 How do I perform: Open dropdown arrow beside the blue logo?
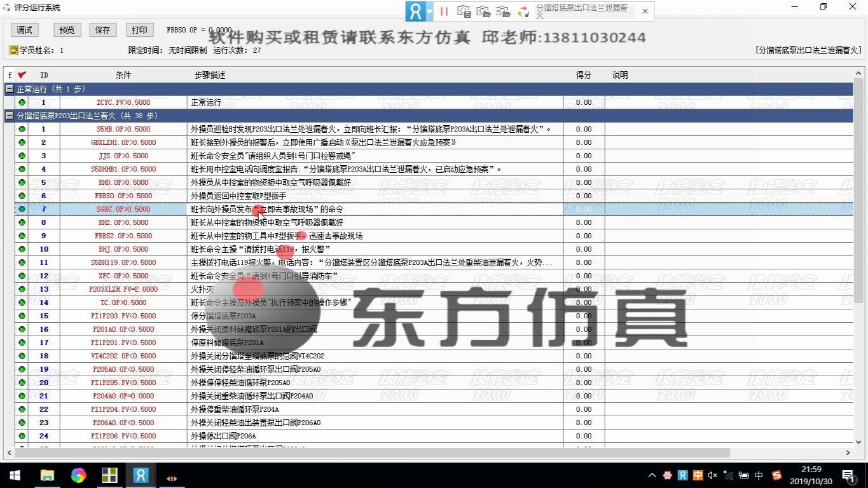coord(430,11)
